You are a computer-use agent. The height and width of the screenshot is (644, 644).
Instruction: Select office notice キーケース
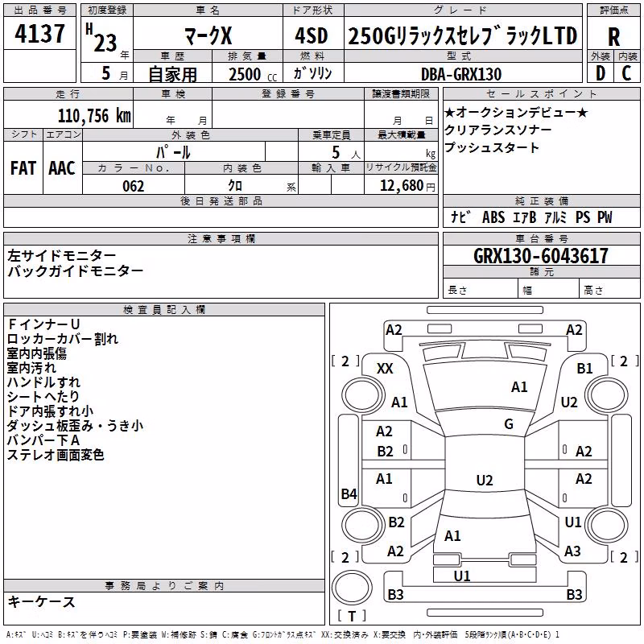click(42, 602)
